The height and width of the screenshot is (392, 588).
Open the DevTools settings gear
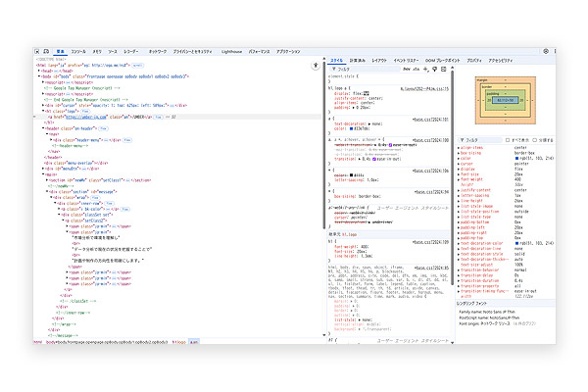[x=546, y=51]
